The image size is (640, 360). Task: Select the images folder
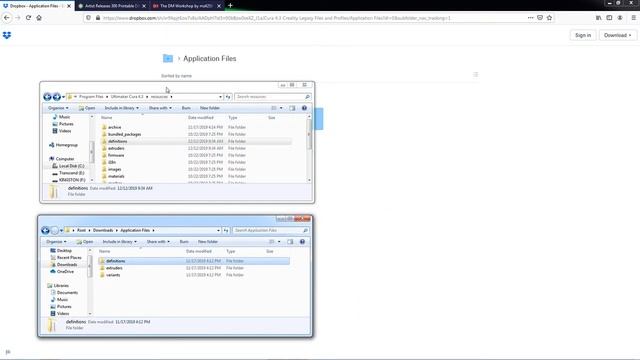(x=114, y=169)
